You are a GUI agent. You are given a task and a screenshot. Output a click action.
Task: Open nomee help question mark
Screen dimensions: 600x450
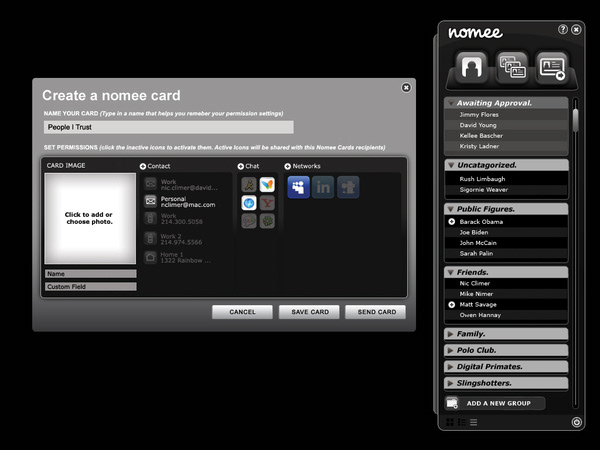(x=562, y=29)
